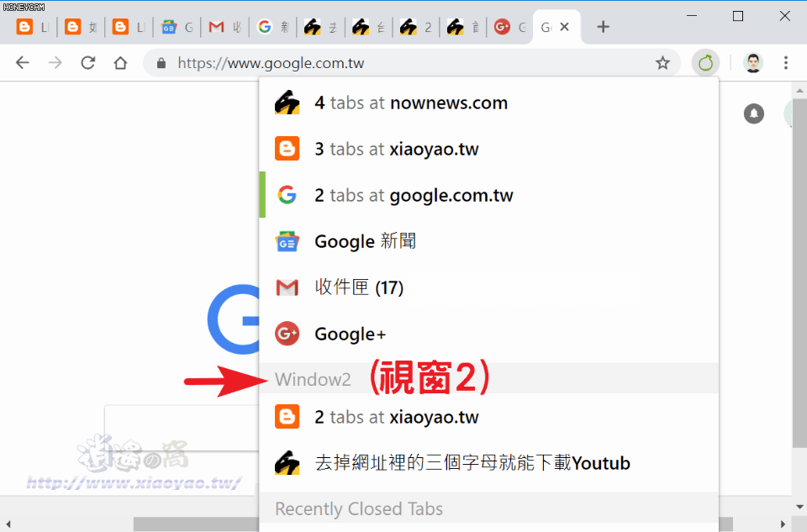
Task: Switch to the Gmail tab
Action: pos(224,27)
